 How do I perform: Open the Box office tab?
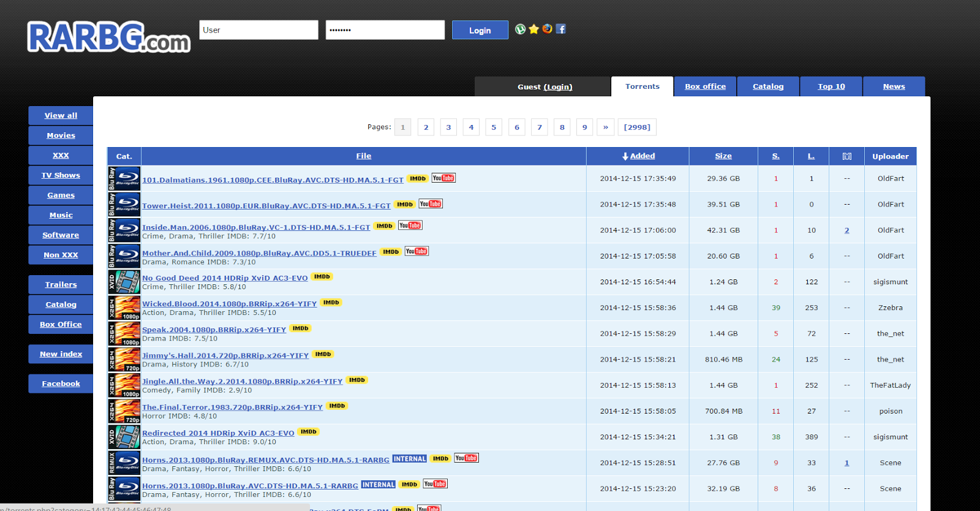coord(706,86)
